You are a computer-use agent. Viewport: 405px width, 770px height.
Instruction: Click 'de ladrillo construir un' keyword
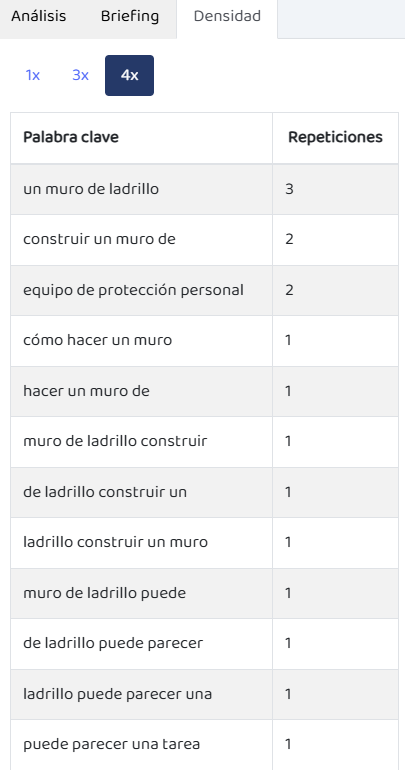tap(105, 492)
